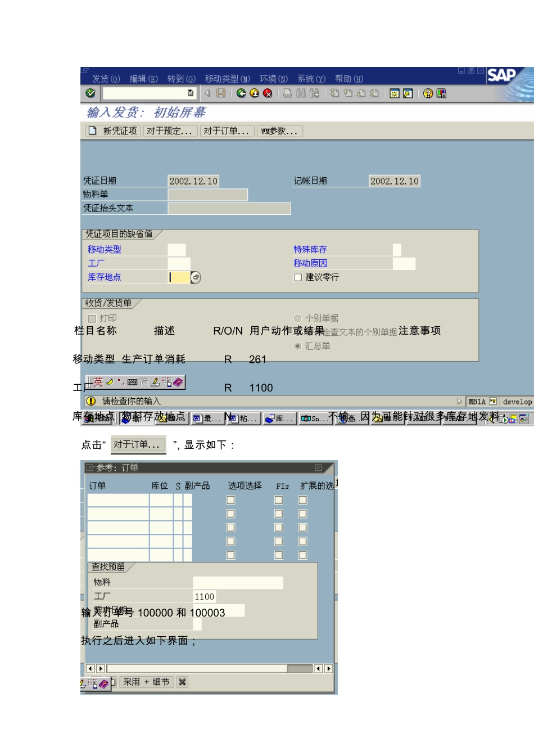The width and height of the screenshot is (534, 756).
Task: Open the 环境(N) menu
Action: pyautogui.click(x=274, y=79)
